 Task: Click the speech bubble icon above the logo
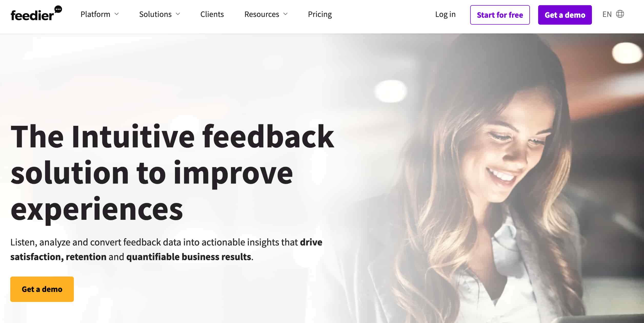click(58, 9)
